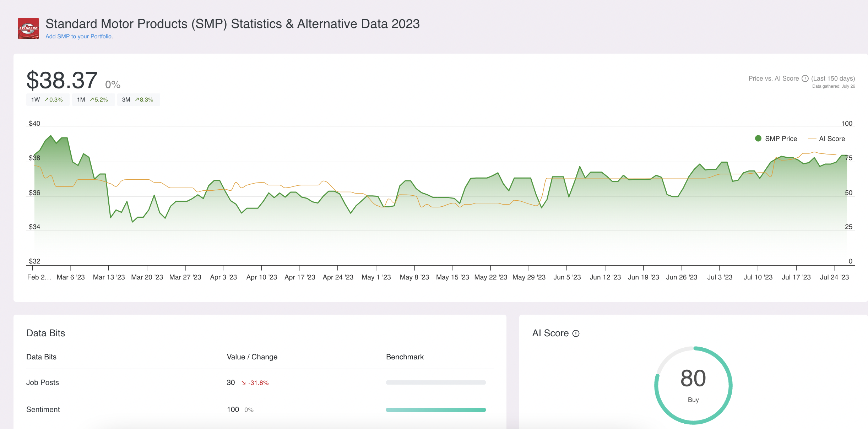The image size is (868, 429).
Task: Click the Job Posts down-arrow change icon
Action: pyautogui.click(x=244, y=383)
